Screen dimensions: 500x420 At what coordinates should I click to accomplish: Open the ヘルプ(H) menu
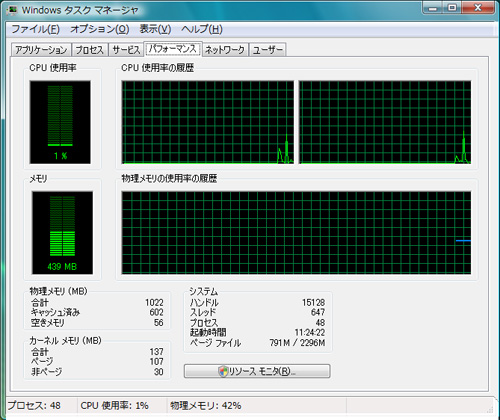click(x=202, y=29)
